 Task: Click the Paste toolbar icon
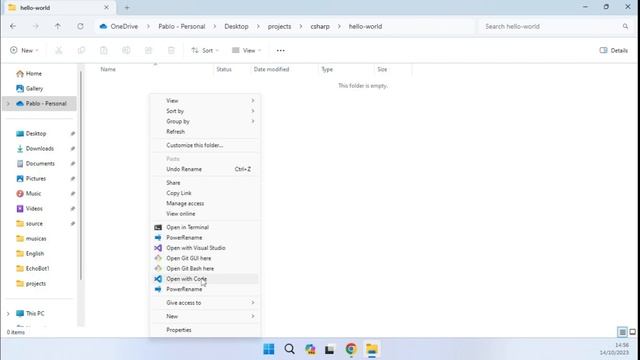[x=104, y=50]
